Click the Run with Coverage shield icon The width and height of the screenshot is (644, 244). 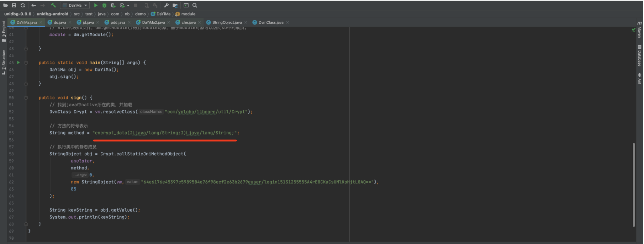click(x=113, y=5)
